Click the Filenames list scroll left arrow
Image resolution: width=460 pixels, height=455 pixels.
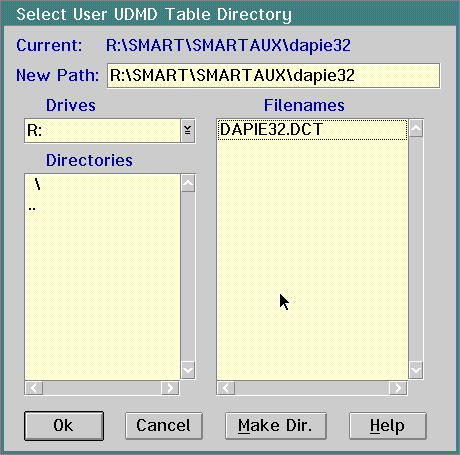(226, 388)
